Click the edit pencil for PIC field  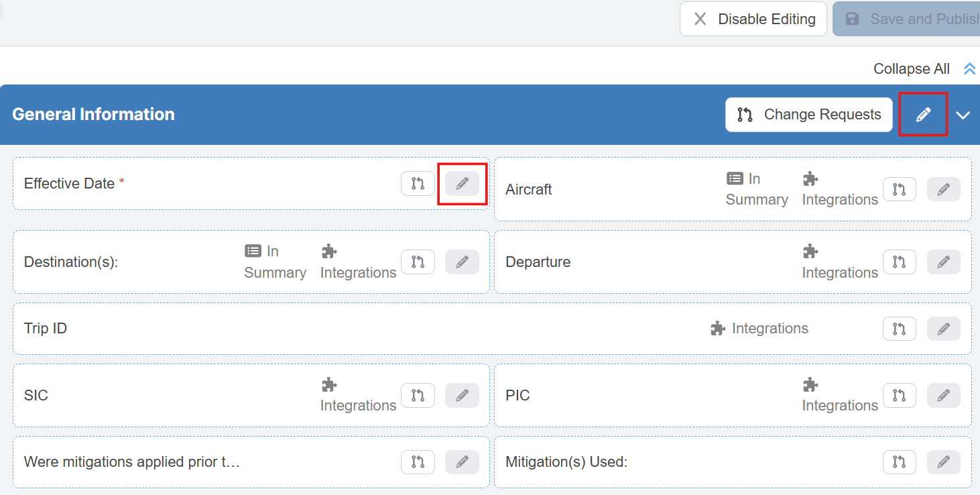point(943,396)
